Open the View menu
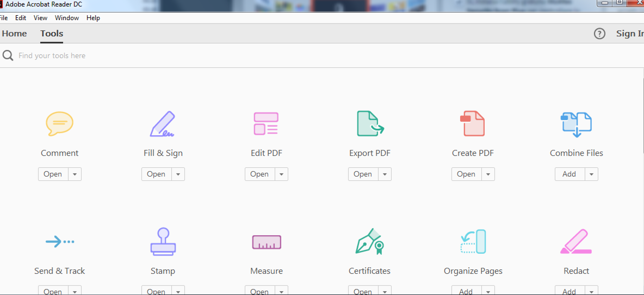The width and height of the screenshot is (644, 295). pyautogui.click(x=41, y=18)
